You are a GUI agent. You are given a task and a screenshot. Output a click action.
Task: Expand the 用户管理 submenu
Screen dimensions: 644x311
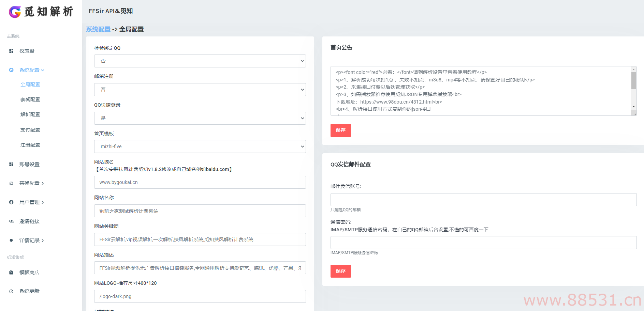(x=43, y=202)
